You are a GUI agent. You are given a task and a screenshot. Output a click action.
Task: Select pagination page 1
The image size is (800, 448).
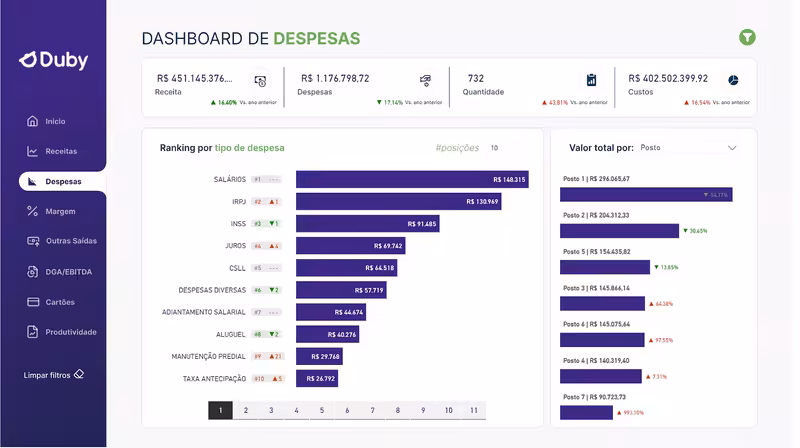pos(220,410)
